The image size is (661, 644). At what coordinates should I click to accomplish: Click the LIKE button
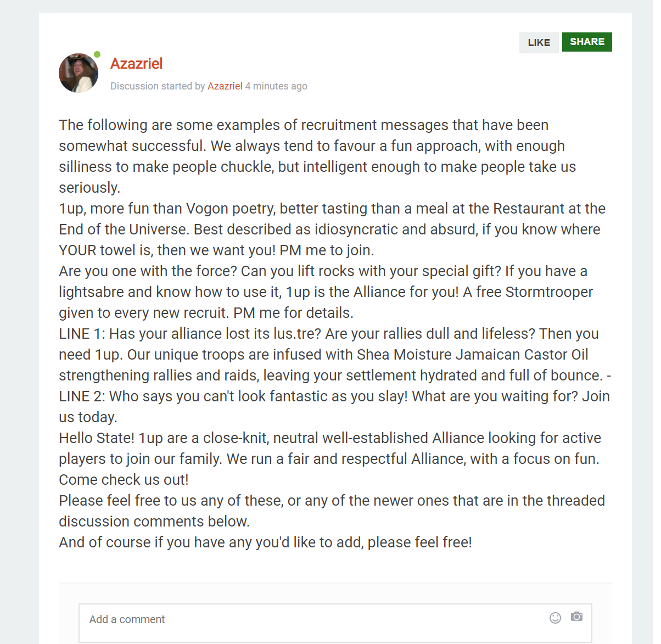[539, 43]
